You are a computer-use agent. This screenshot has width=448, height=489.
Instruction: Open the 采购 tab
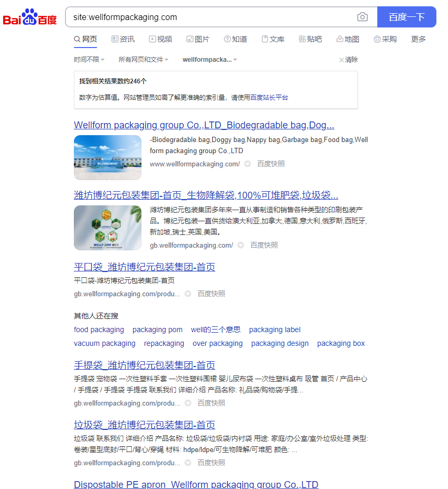(385, 39)
